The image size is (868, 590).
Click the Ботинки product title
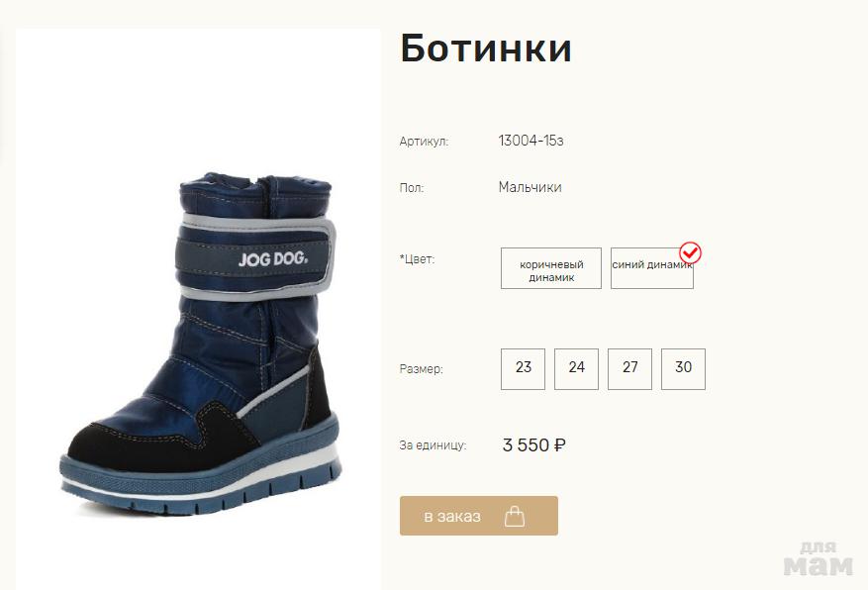click(x=486, y=49)
